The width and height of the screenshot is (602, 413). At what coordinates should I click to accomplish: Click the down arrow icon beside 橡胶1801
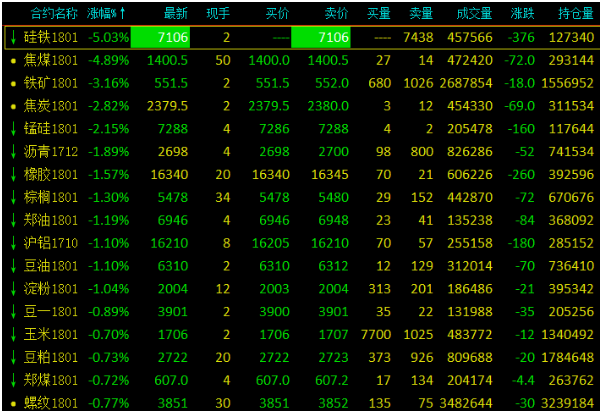pyautogui.click(x=11, y=174)
